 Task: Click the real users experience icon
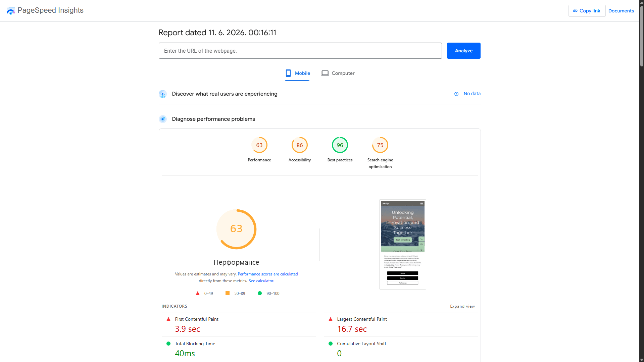[x=163, y=94]
